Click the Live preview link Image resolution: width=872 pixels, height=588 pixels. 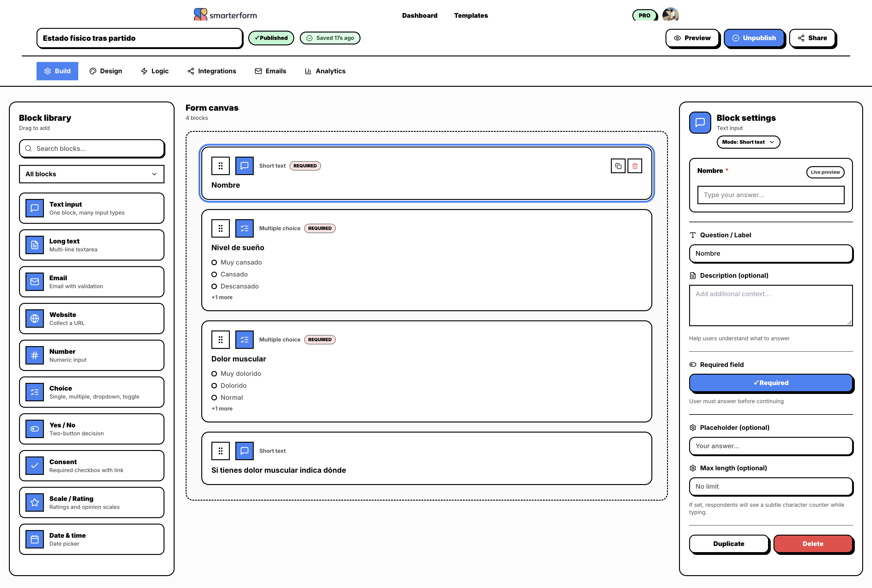pyautogui.click(x=825, y=172)
